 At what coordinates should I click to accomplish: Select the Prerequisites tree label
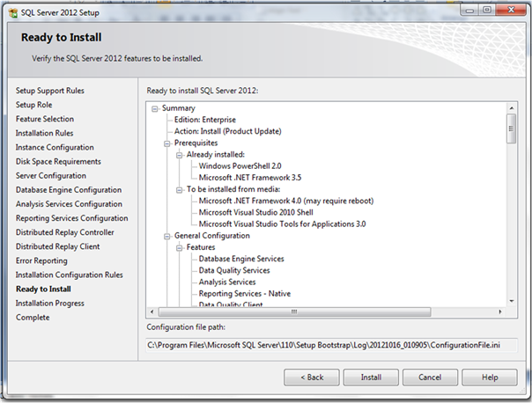point(196,143)
